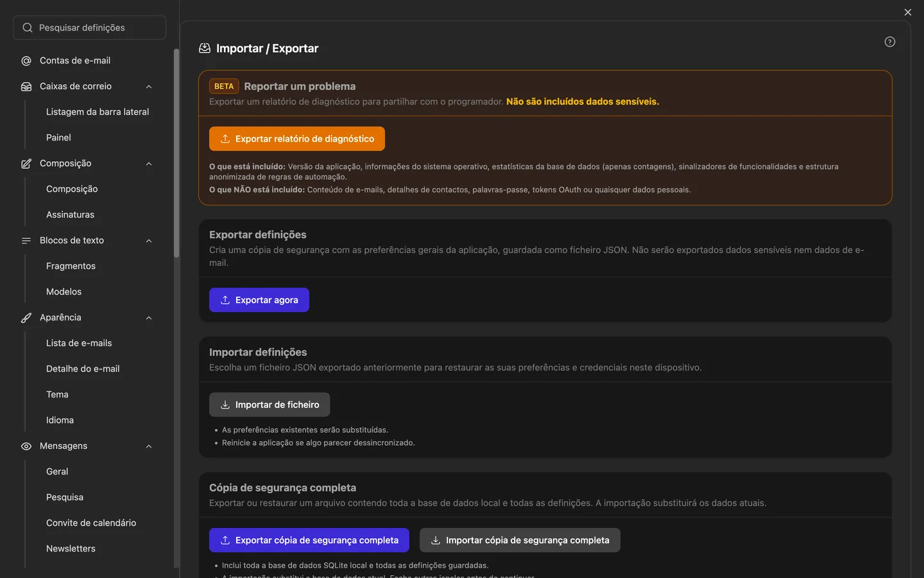Collapse the Aparência section chevron
Image resolution: width=924 pixels, height=578 pixels.
149,318
